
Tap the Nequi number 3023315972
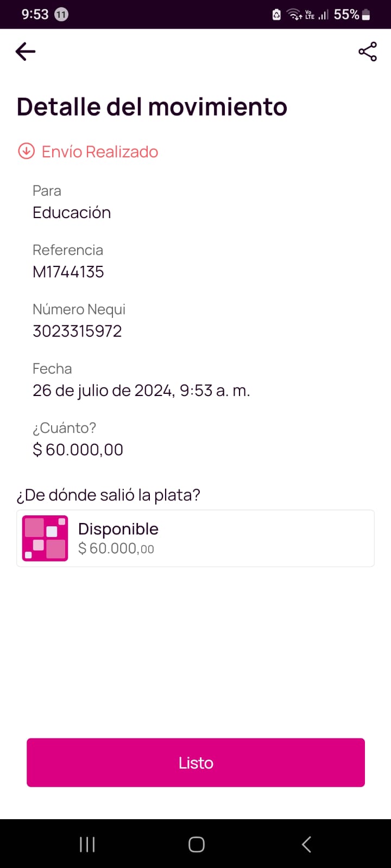point(77,331)
